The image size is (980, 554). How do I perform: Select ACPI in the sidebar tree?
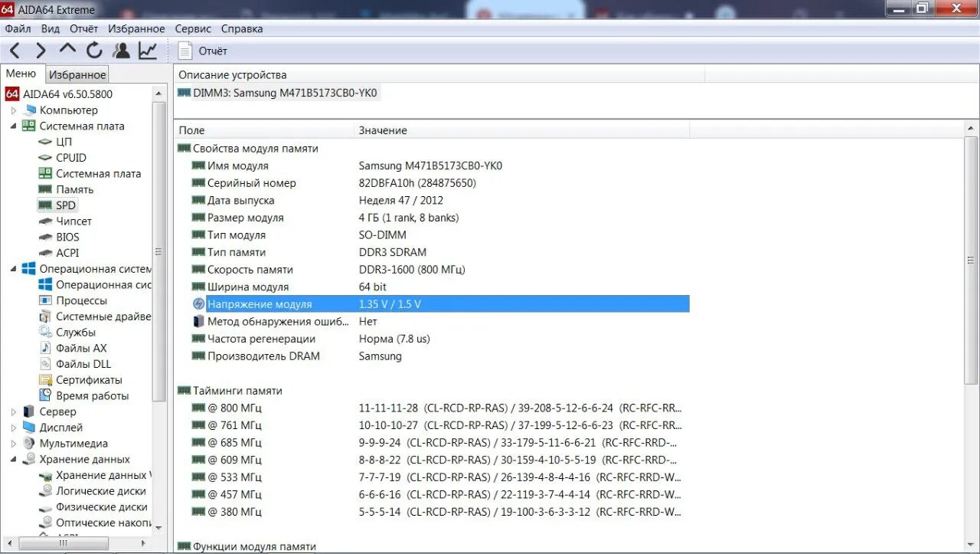point(67,253)
